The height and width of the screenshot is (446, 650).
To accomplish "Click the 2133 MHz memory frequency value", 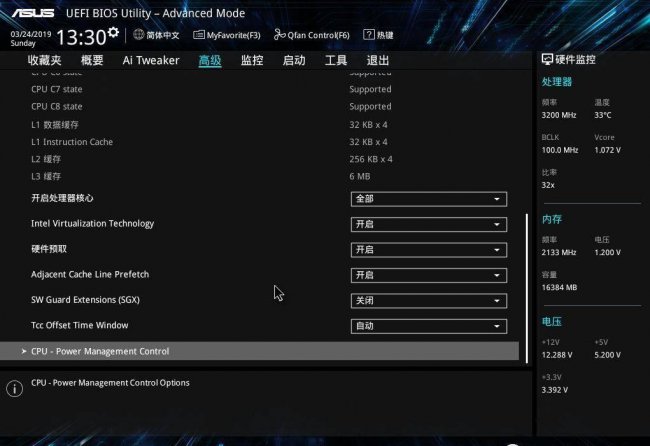I will [x=559, y=252].
